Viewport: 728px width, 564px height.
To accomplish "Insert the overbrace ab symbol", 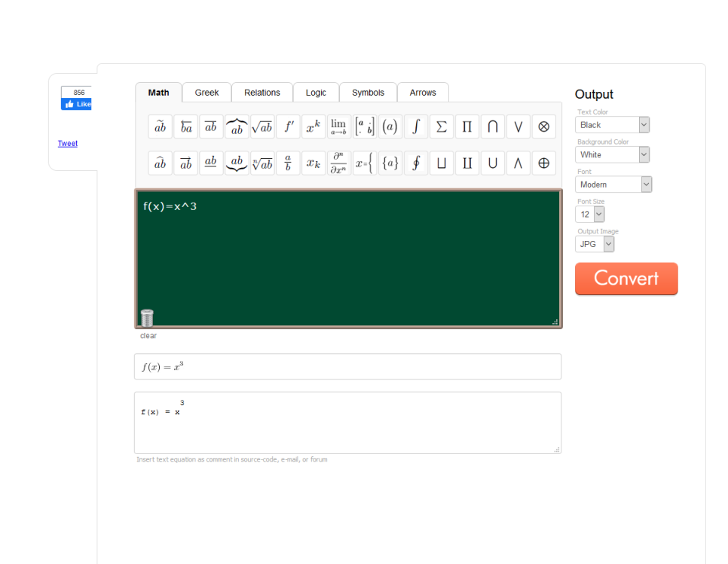I will coord(237,127).
